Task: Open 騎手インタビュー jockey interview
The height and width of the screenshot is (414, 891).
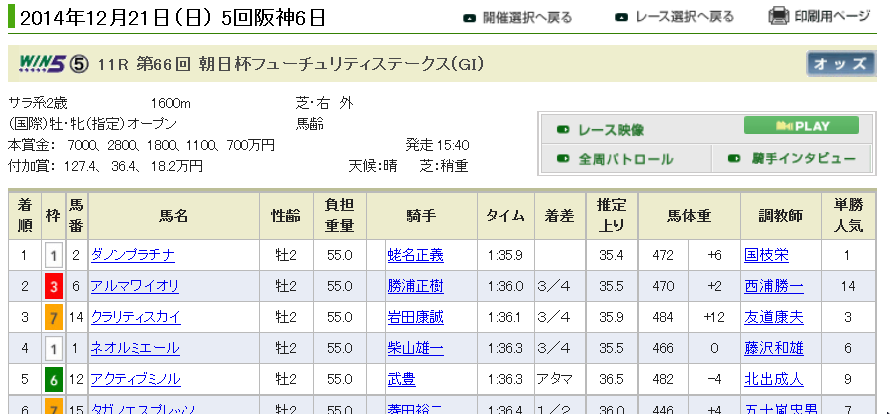Action: click(801, 159)
